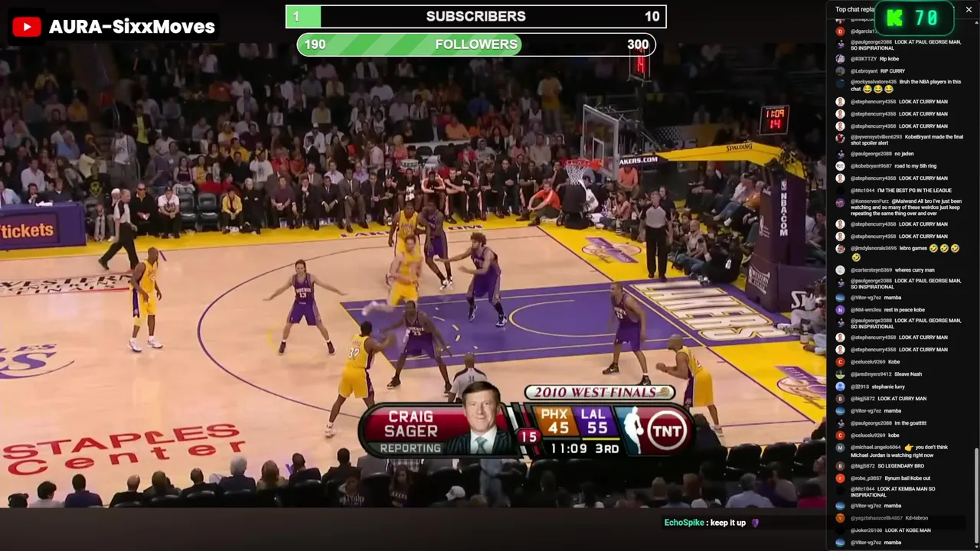
Task: Click the message 'RIP CURRY'
Action: (892, 71)
